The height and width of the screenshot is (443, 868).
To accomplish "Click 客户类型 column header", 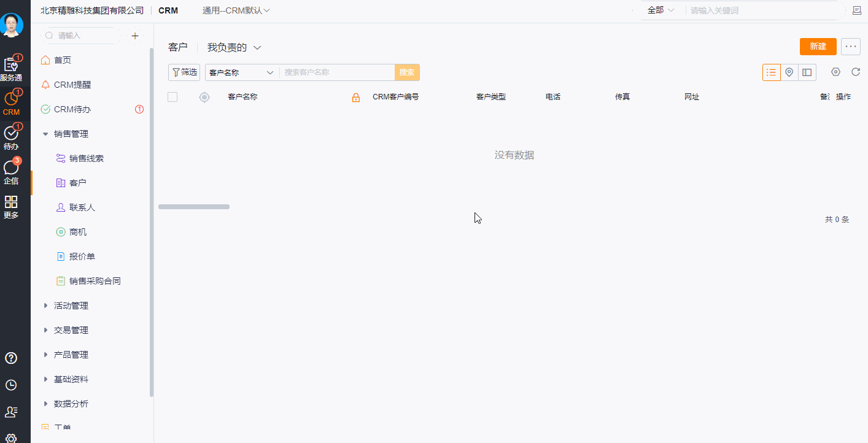I will (491, 97).
